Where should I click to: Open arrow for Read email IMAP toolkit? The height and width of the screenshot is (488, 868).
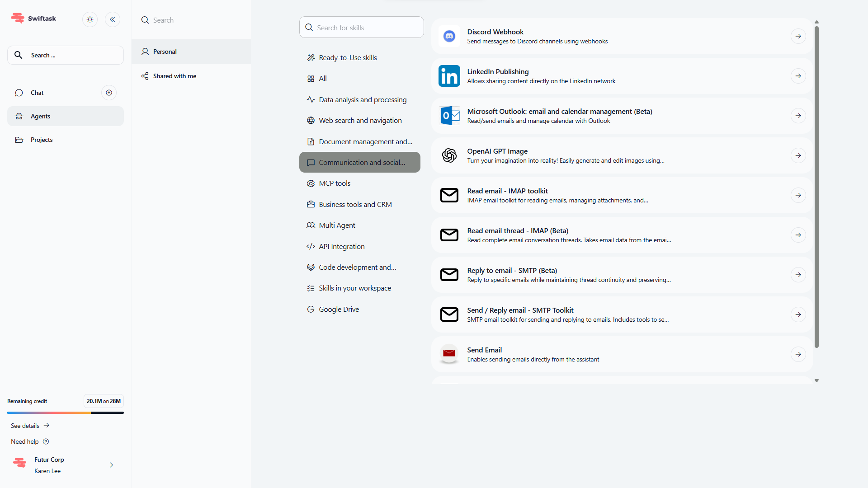click(798, 195)
